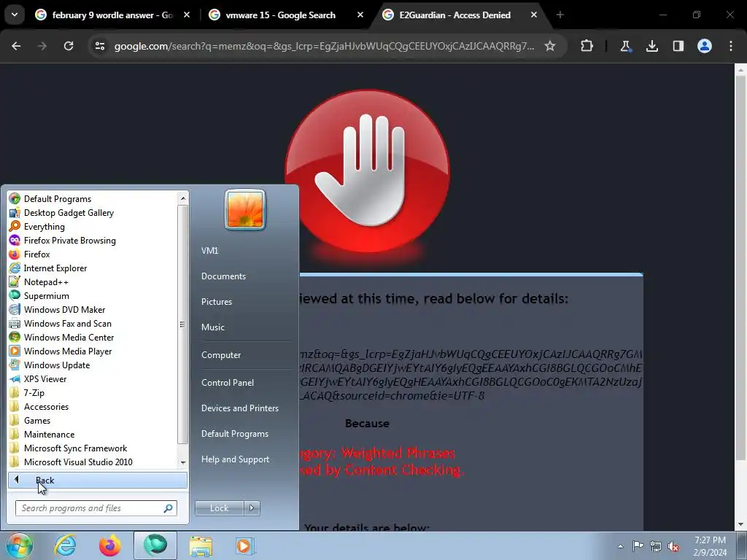The image size is (747, 560).
Task: Toggle the browser side panel
Action: click(x=678, y=46)
